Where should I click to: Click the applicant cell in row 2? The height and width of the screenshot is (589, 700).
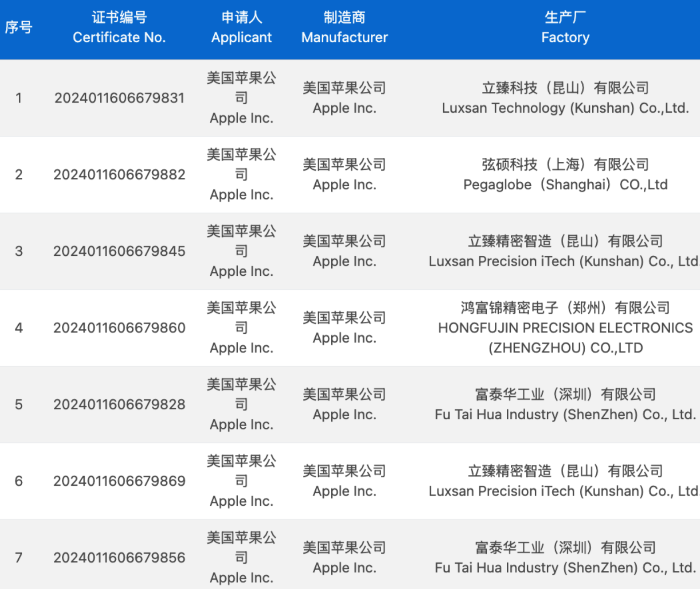pyautogui.click(x=241, y=175)
